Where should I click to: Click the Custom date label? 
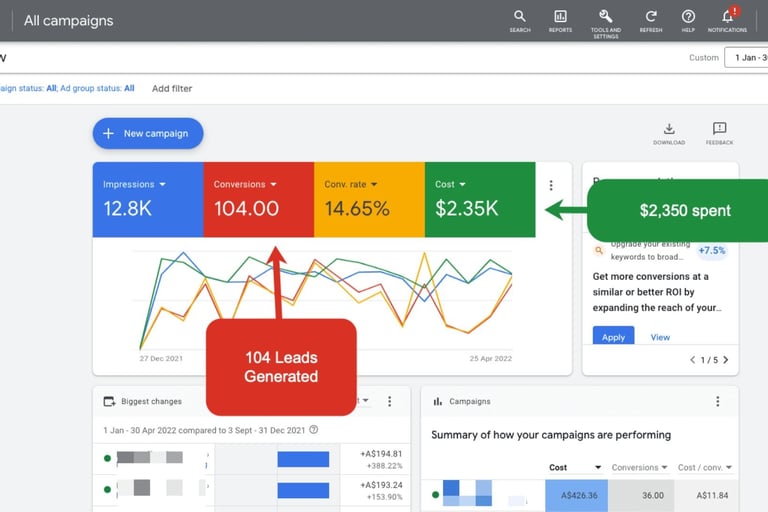[704, 58]
